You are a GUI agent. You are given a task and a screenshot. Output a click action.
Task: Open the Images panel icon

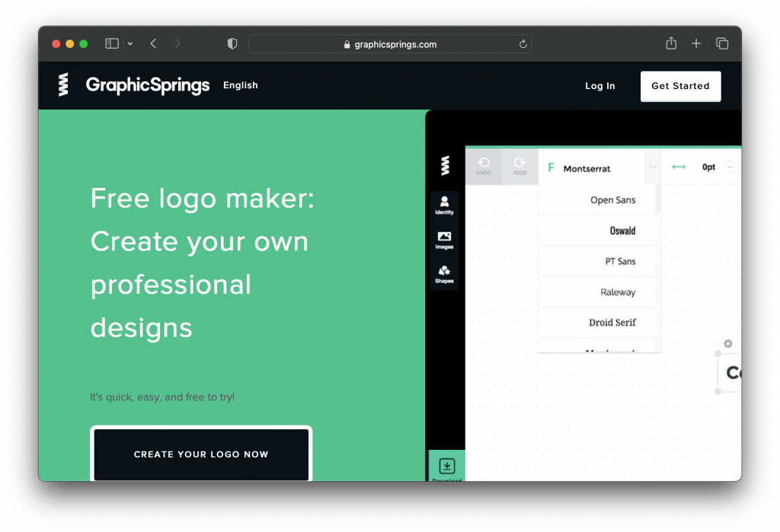coord(444,239)
